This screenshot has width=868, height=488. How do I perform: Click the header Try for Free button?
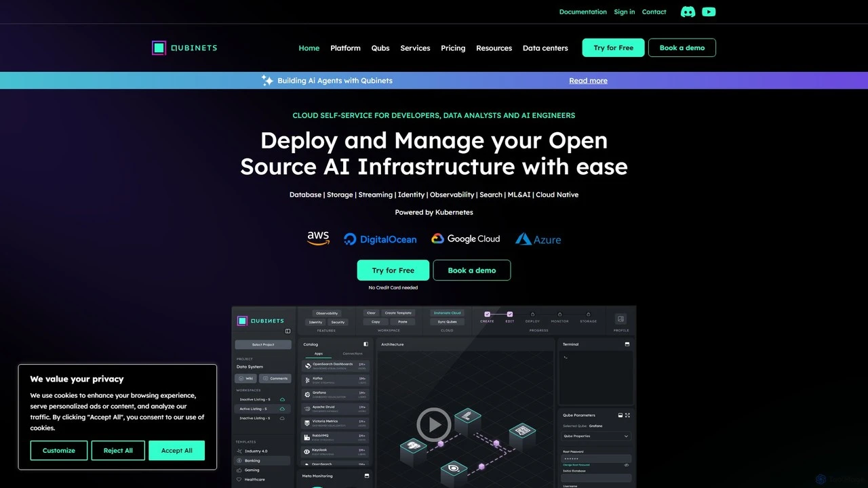point(614,47)
